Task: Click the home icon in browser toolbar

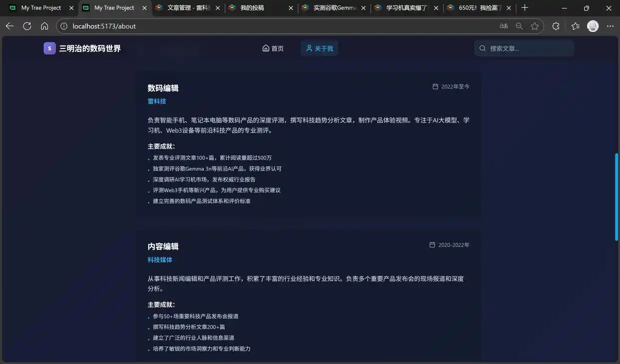Action: coord(44,26)
